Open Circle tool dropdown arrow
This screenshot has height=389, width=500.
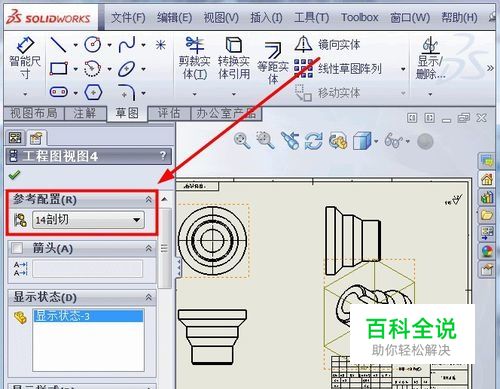point(109,45)
